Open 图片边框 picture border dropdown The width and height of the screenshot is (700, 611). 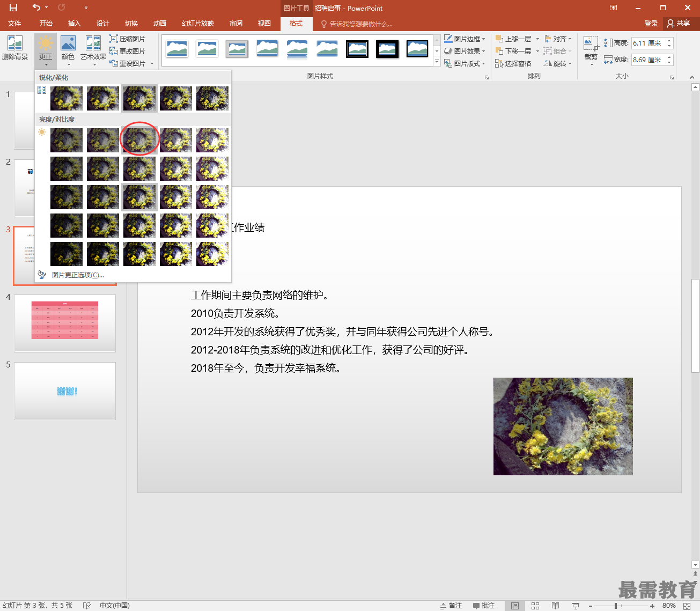coord(465,39)
